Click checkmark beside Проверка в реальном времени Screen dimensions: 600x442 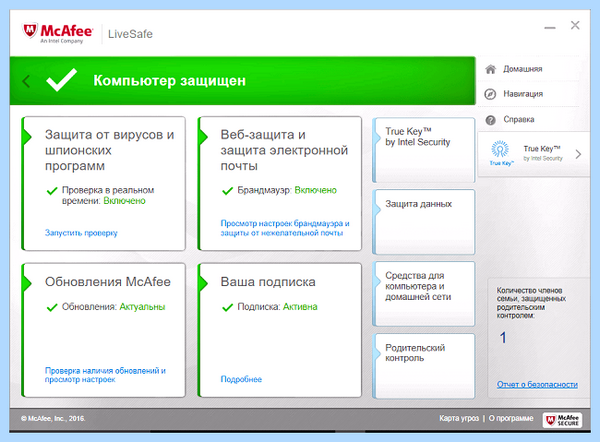[x=52, y=191]
